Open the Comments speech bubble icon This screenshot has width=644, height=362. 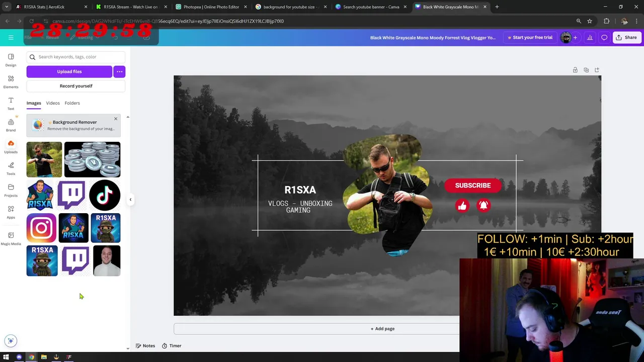click(604, 37)
